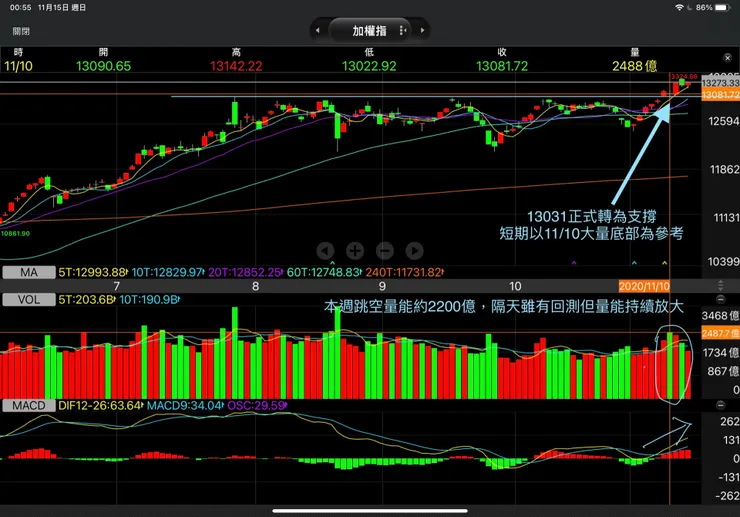Select MA value 5T:12993.88
The width and height of the screenshot is (740, 517).
coord(93,272)
